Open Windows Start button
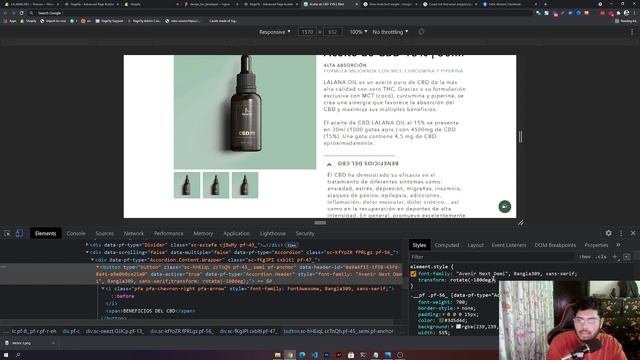This screenshot has height=360, width=640. click(x=6, y=355)
